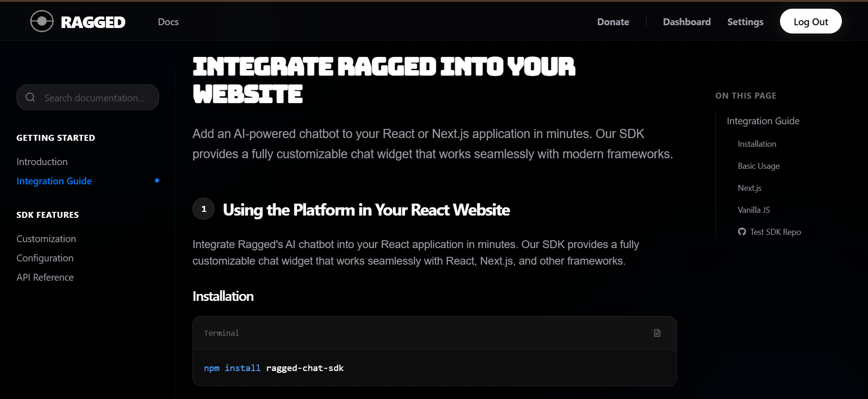Select Integration Guide in the sidebar
The width and height of the screenshot is (868, 399).
(54, 181)
